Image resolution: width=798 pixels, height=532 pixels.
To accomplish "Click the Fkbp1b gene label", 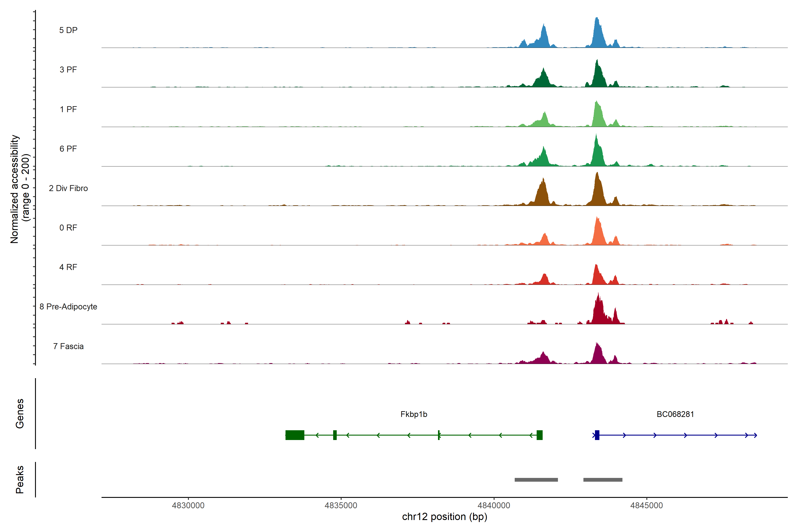I will [x=414, y=414].
